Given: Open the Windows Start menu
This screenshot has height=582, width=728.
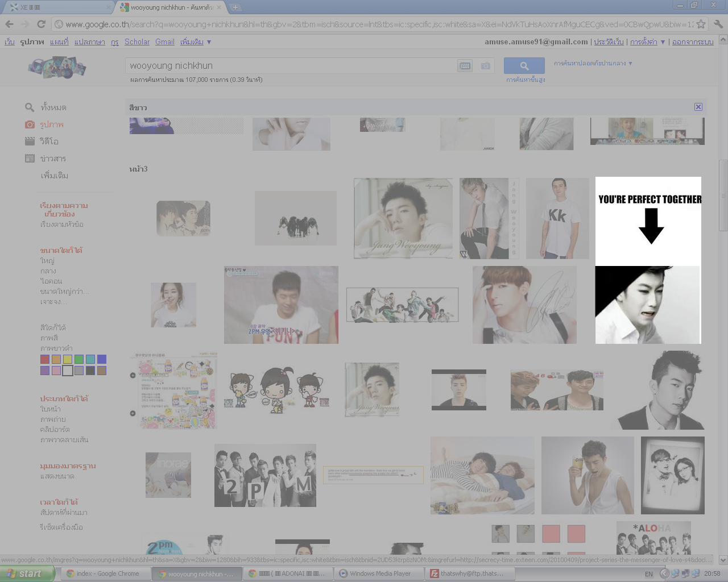Looking at the screenshot, I should [27, 573].
